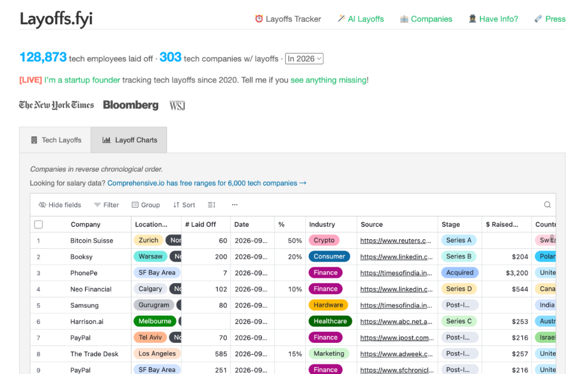Open the jpost source link for PayPal
This screenshot has width=588, height=374.
coord(397,338)
